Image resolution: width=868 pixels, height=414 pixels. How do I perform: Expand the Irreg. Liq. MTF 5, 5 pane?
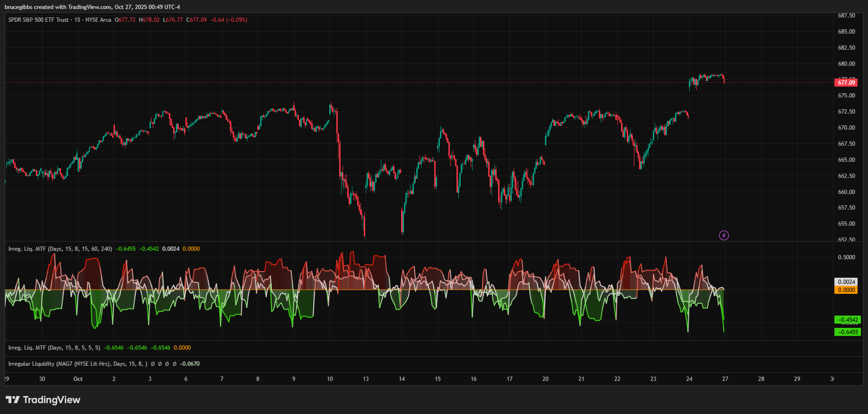point(54,348)
